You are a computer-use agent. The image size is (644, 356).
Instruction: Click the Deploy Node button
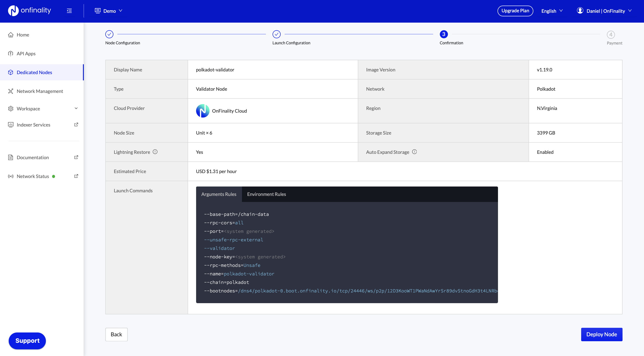pyautogui.click(x=602, y=334)
